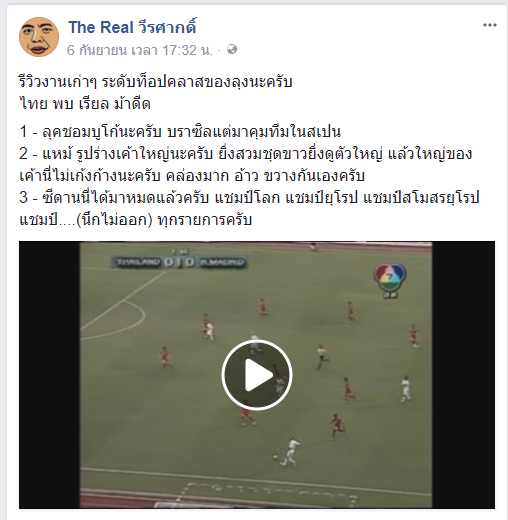Viewport: 508px width, 520px height.
Task: Click the soccer ball near the bottom player
Action: pyautogui.click(x=275, y=457)
